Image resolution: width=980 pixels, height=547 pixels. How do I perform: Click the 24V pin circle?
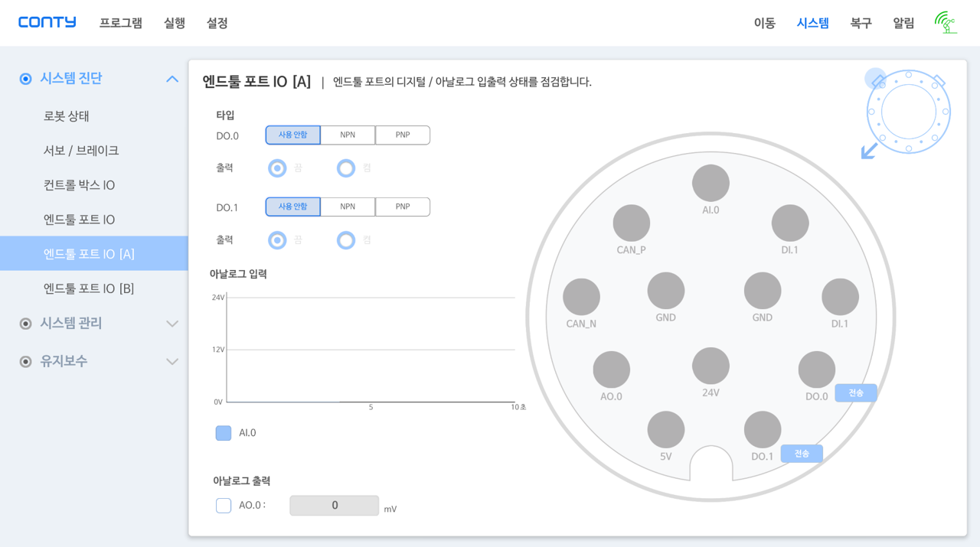coord(710,366)
